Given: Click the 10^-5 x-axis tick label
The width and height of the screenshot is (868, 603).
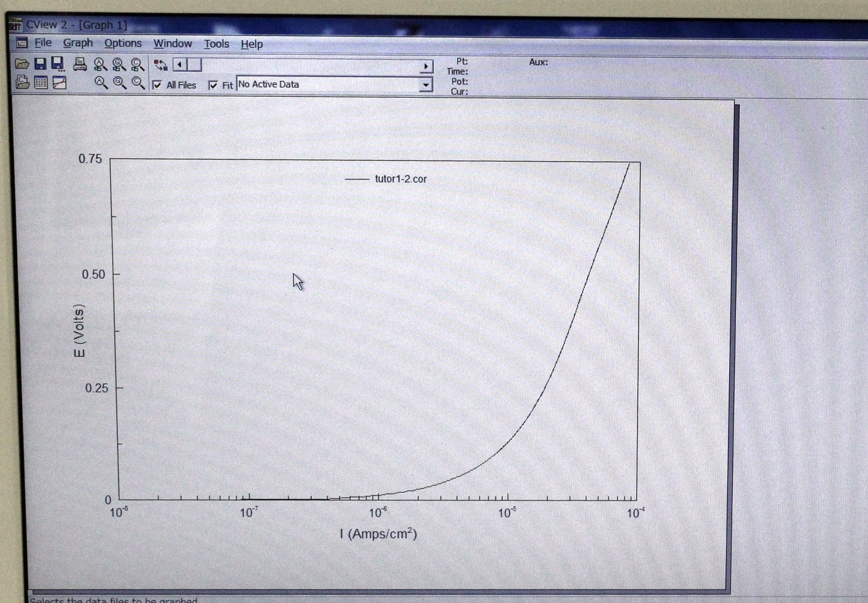Looking at the screenshot, I should coord(507,513).
